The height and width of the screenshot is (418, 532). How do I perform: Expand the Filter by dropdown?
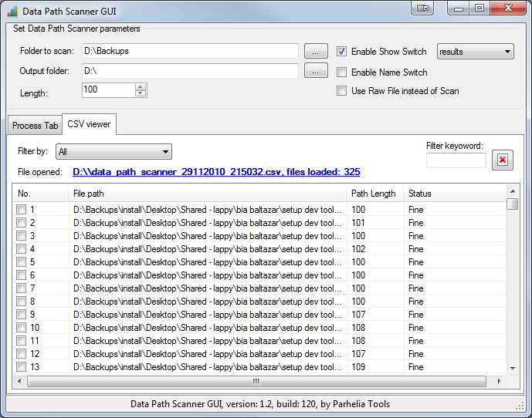114,152
